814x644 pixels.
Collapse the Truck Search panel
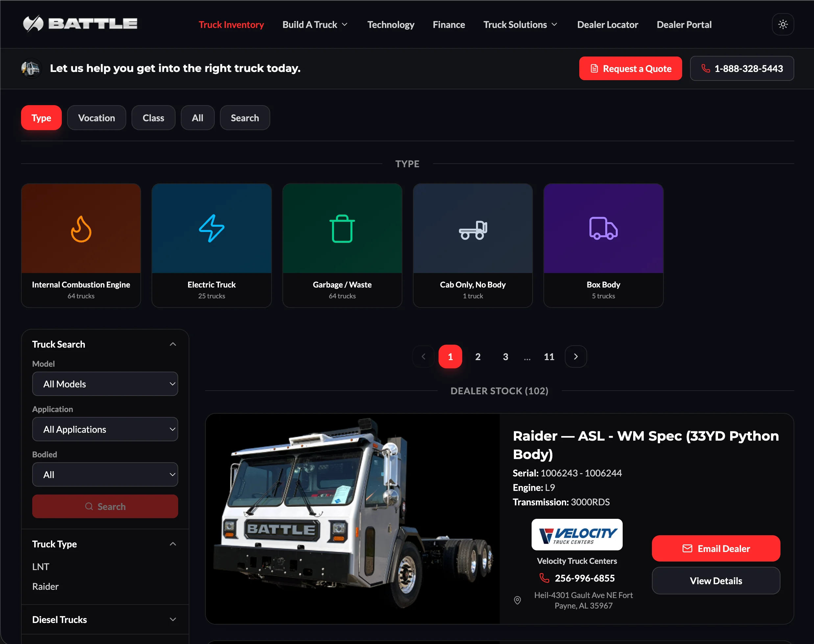[173, 344]
